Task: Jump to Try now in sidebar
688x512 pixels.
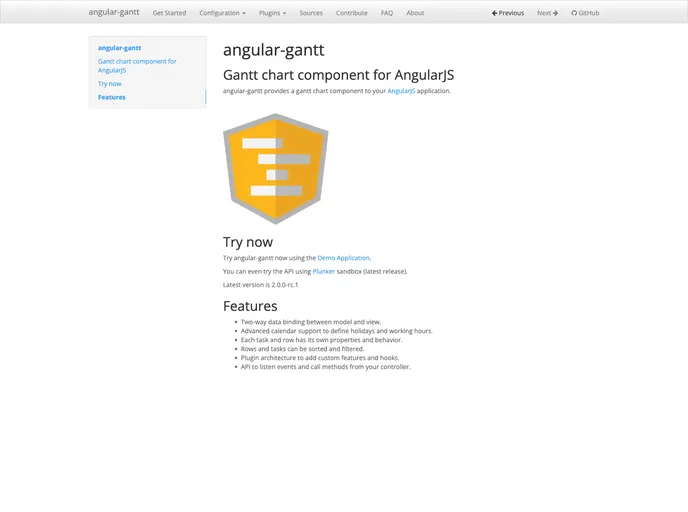Action: point(110,84)
